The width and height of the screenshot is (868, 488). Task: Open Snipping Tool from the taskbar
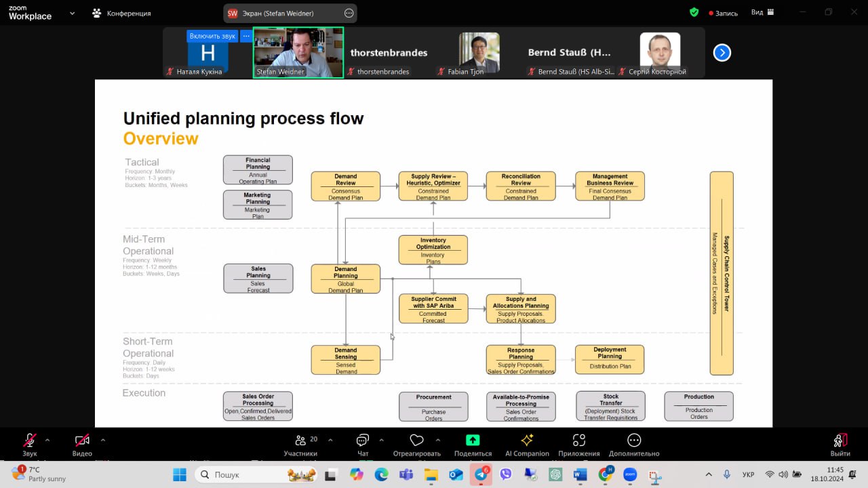(x=655, y=474)
